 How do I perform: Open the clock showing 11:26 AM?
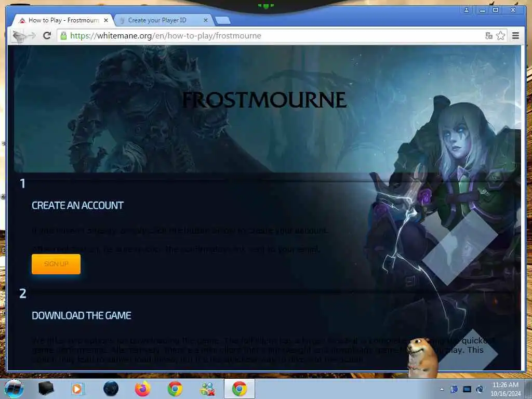pos(505,389)
